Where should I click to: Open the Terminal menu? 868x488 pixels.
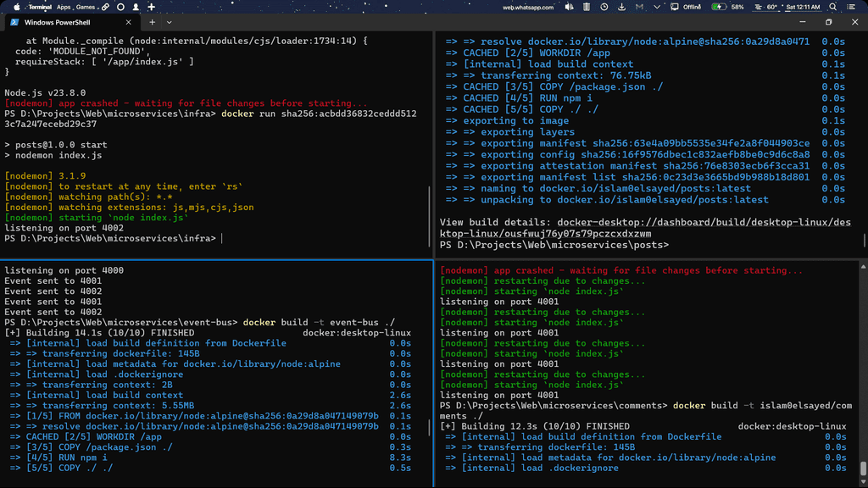(40, 7)
